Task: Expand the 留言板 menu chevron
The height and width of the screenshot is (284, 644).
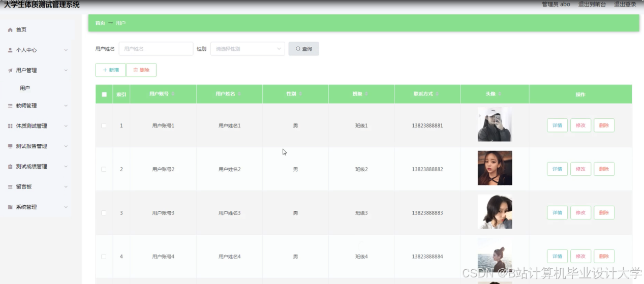Action: 66,187
